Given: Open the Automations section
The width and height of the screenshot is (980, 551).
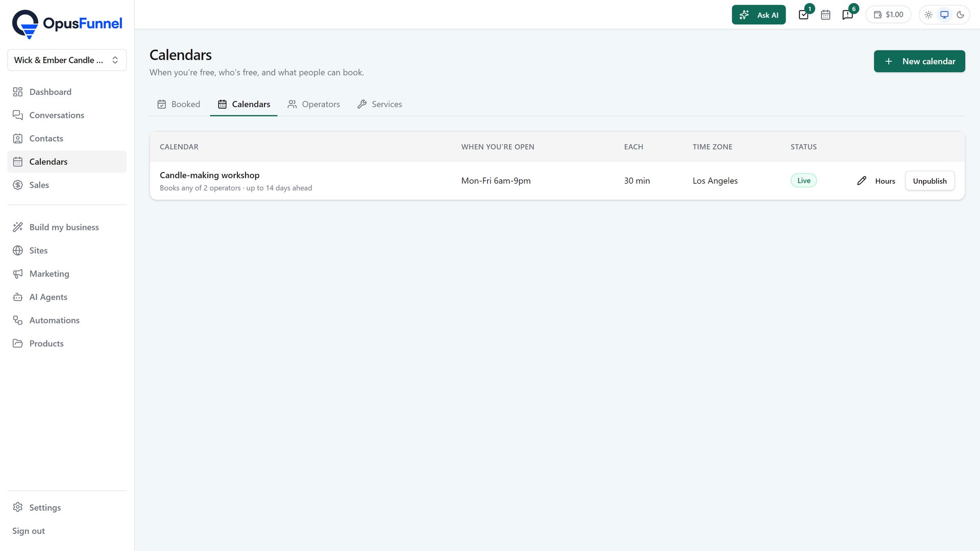Looking at the screenshot, I should pos(67,320).
